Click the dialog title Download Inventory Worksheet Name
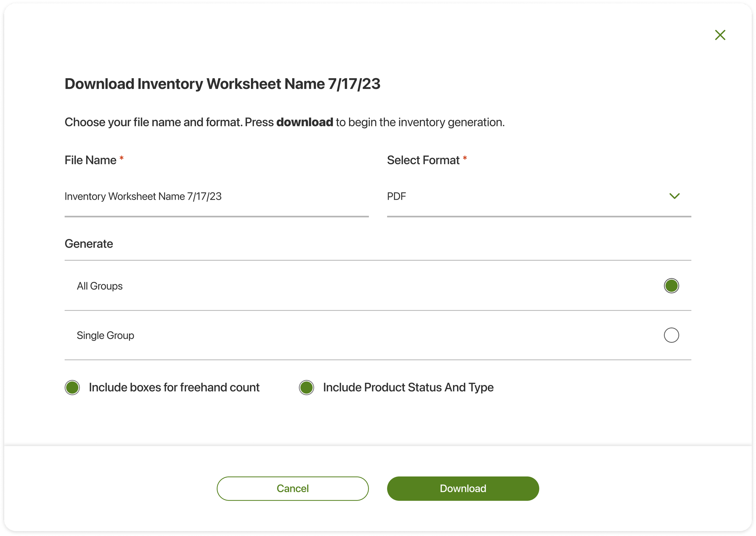 [223, 84]
